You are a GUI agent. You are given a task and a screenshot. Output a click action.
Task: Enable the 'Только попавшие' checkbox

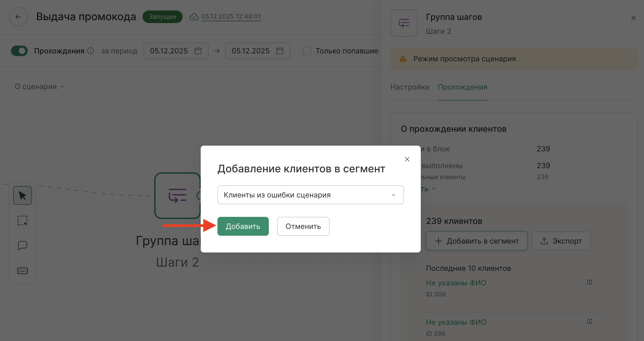(307, 51)
